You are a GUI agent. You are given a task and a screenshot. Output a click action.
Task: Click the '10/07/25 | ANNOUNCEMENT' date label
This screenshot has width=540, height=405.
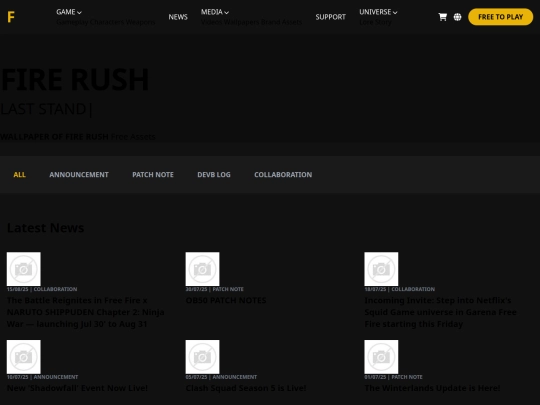tap(42, 377)
